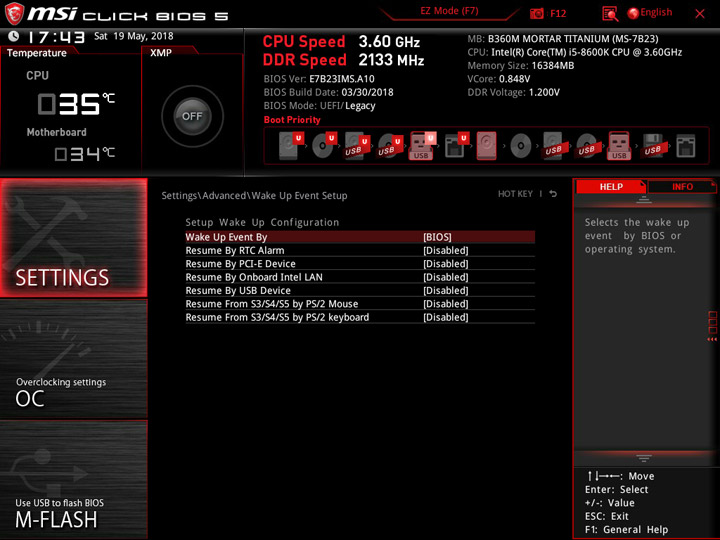Click the legacy USB key boot icon

(x=619, y=146)
